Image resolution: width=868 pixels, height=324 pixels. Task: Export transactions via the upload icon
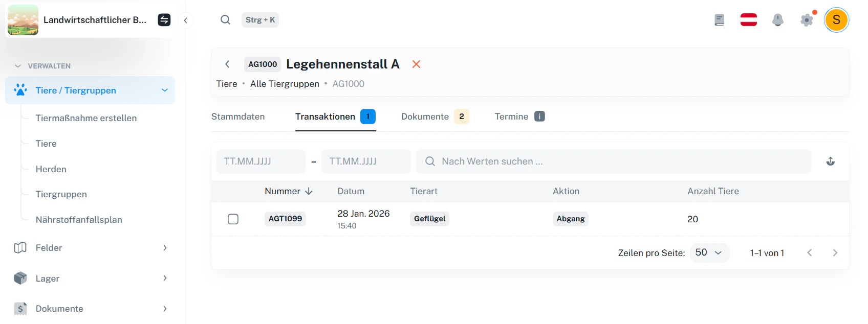pos(831,161)
